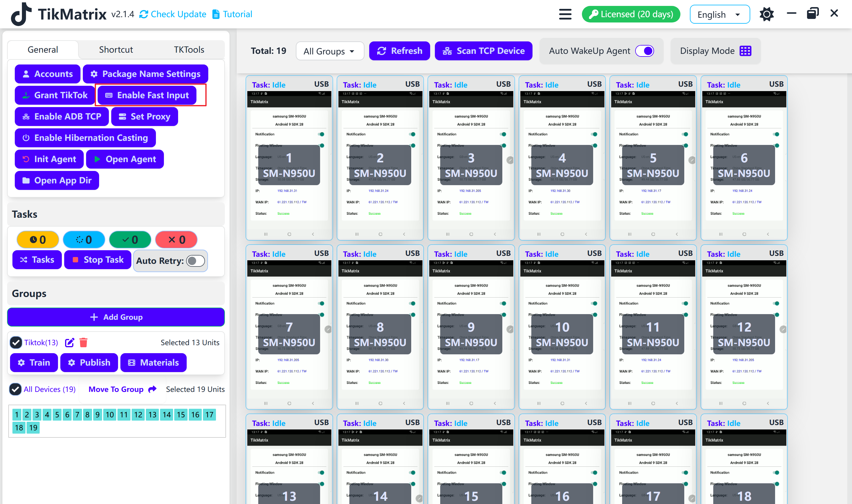
Task: Click the Publish button
Action: pos(89,363)
